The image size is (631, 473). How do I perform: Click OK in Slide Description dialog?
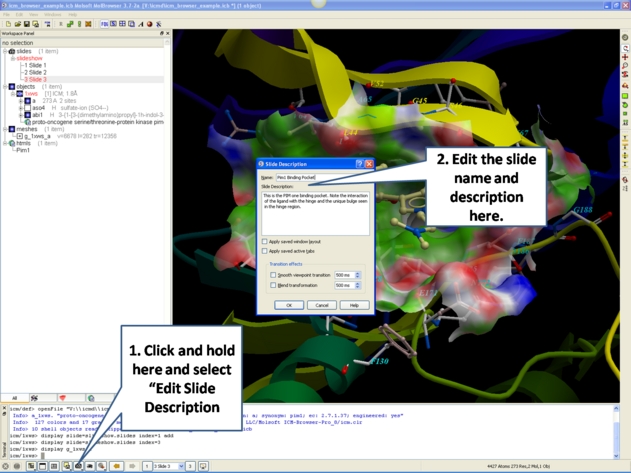[x=289, y=305]
